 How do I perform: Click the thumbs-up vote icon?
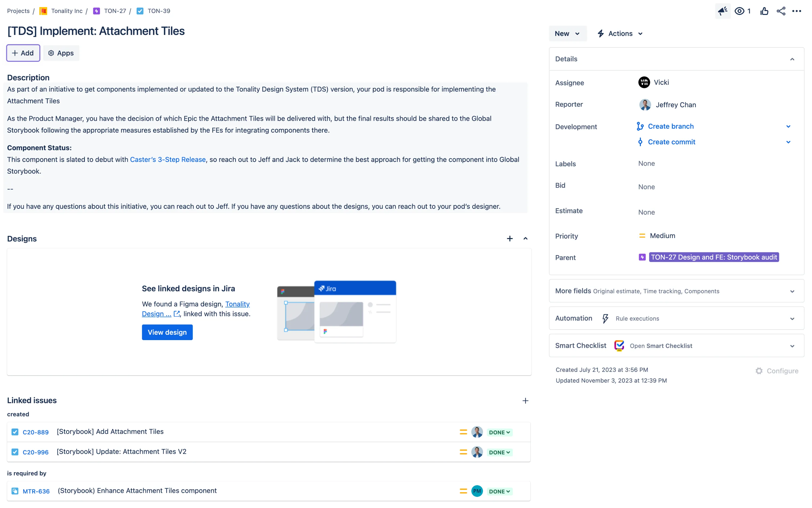[764, 11]
